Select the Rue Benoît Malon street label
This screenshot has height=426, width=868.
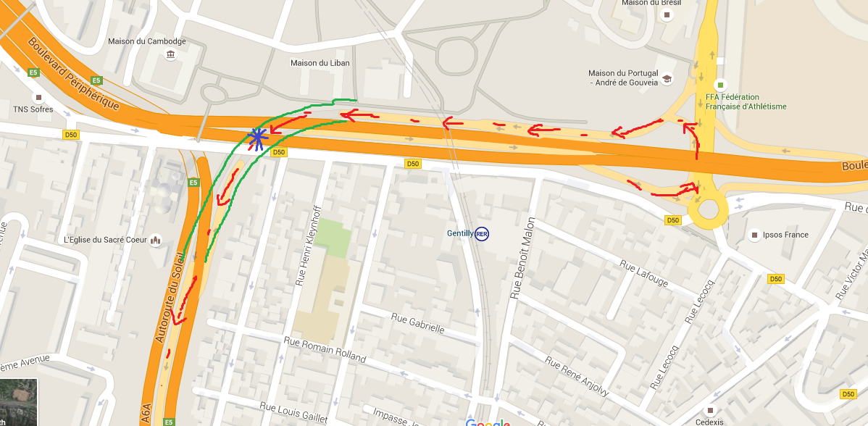524,258
